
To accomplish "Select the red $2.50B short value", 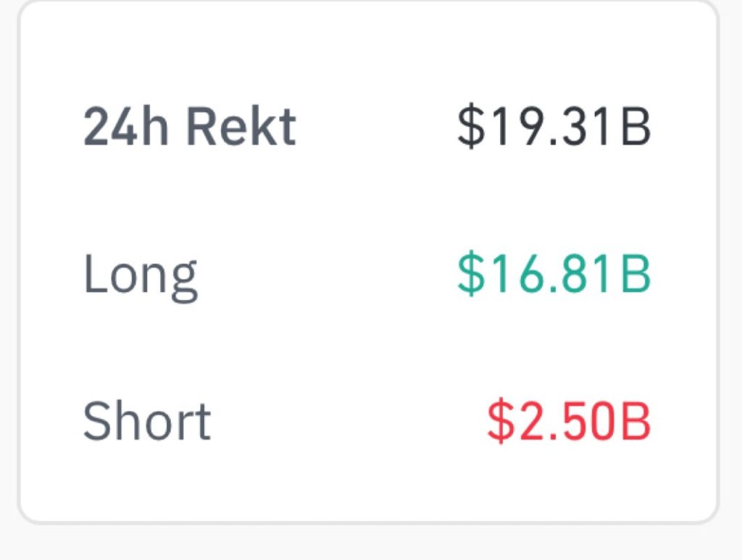I will (x=569, y=422).
